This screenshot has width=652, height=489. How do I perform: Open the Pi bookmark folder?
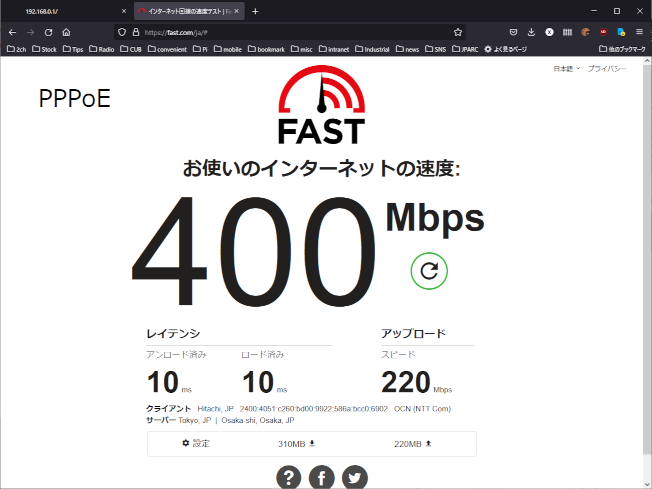pyautogui.click(x=200, y=49)
